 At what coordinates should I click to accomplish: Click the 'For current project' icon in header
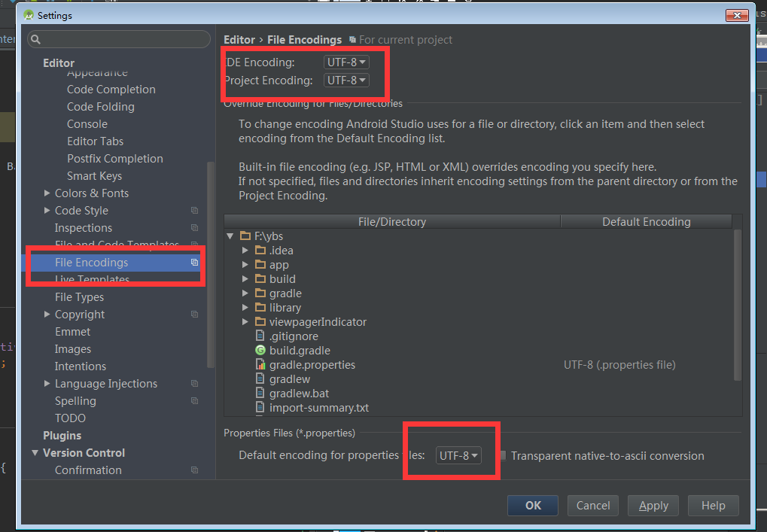[x=352, y=40]
